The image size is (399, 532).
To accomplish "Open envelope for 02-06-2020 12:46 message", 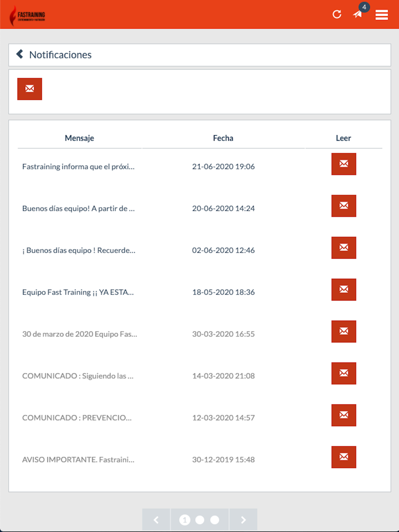I will (344, 248).
